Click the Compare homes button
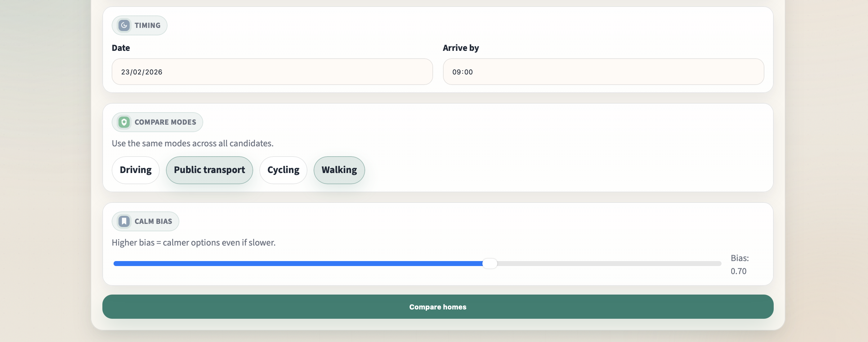 pos(438,307)
